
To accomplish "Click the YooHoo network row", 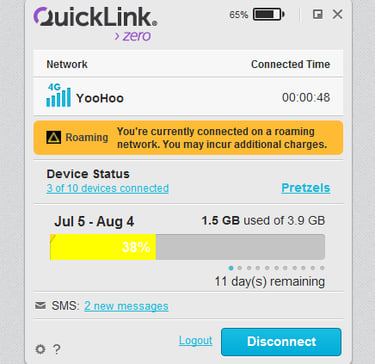I will [188, 97].
